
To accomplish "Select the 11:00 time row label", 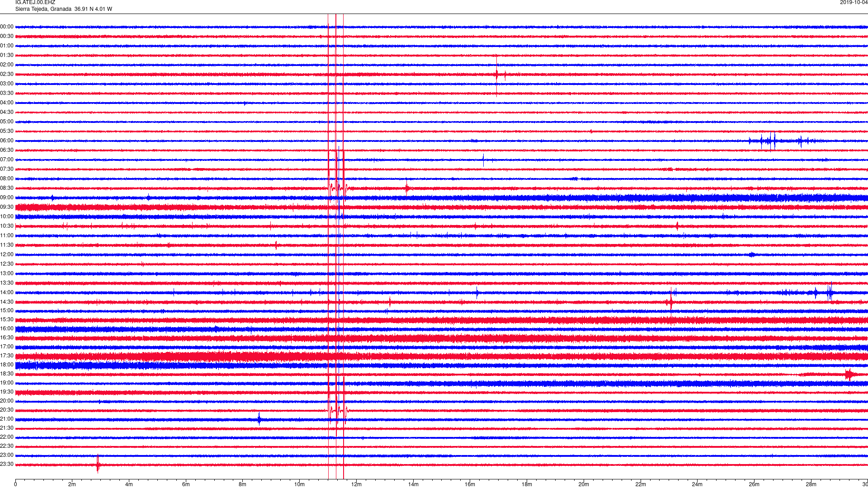I will coord(7,235).
